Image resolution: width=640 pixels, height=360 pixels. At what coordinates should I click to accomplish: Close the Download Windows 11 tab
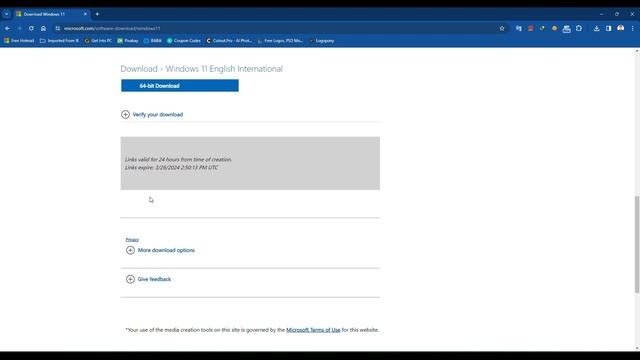tap(85, 14)
